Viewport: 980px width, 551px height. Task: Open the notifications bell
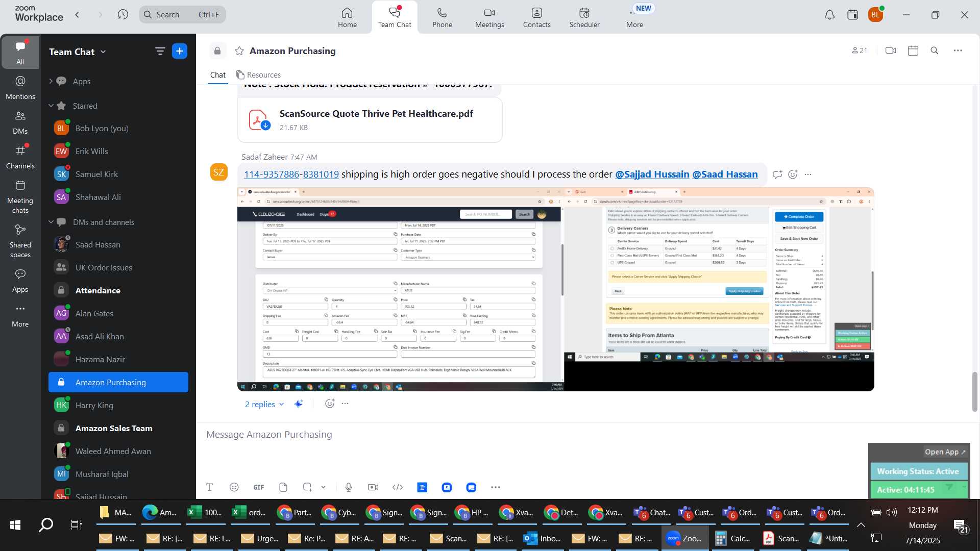coord(829,15)
